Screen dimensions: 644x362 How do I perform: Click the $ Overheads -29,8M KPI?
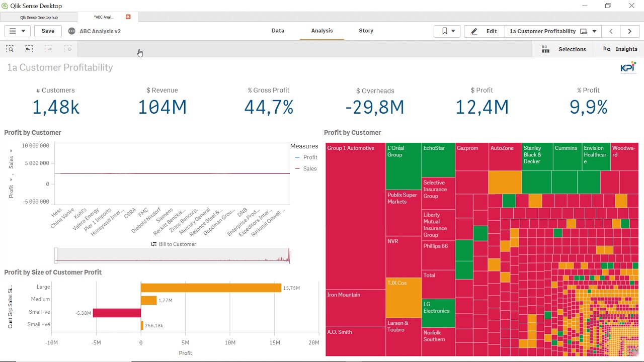tap(375, 102)
